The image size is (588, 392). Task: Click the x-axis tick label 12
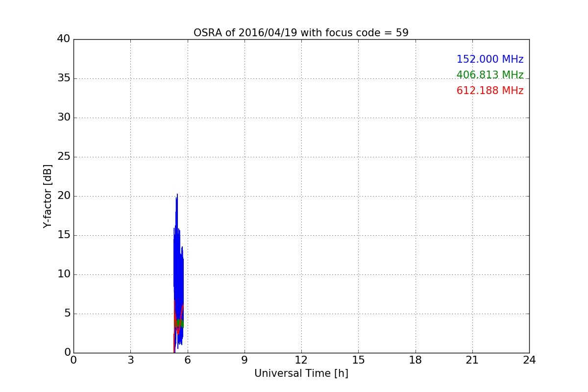(x=301, y=360)
